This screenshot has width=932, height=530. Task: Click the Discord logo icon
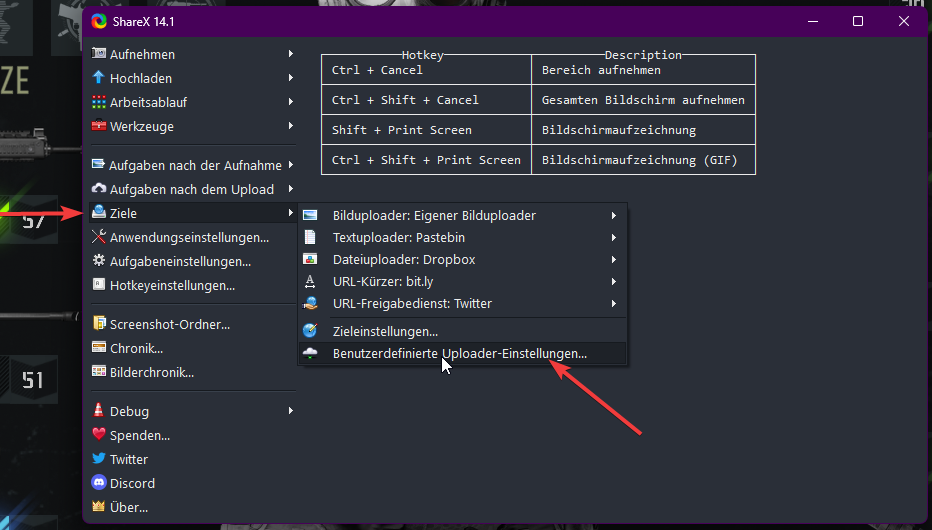tap(99, 483)
